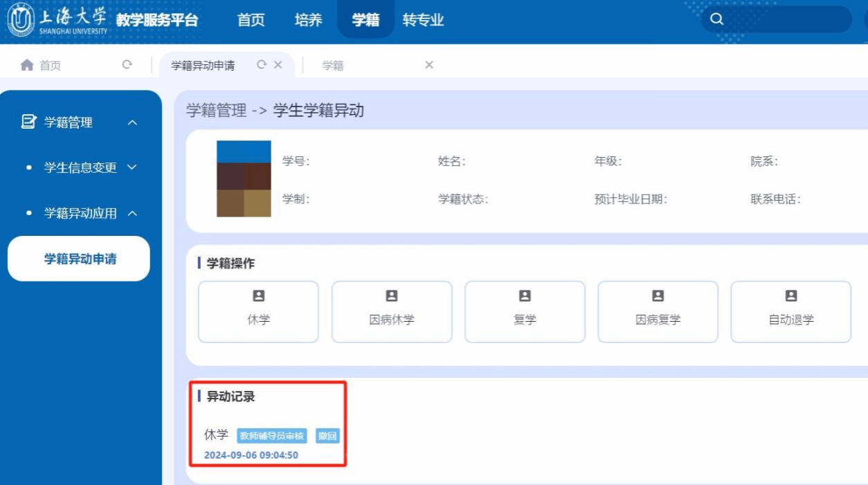
Task: Collapse the 学籍管理 sidebar section
Action: click(132, 123)
